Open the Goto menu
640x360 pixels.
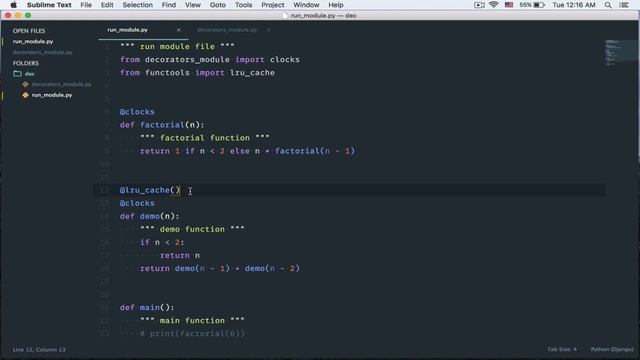coord(218,5)
